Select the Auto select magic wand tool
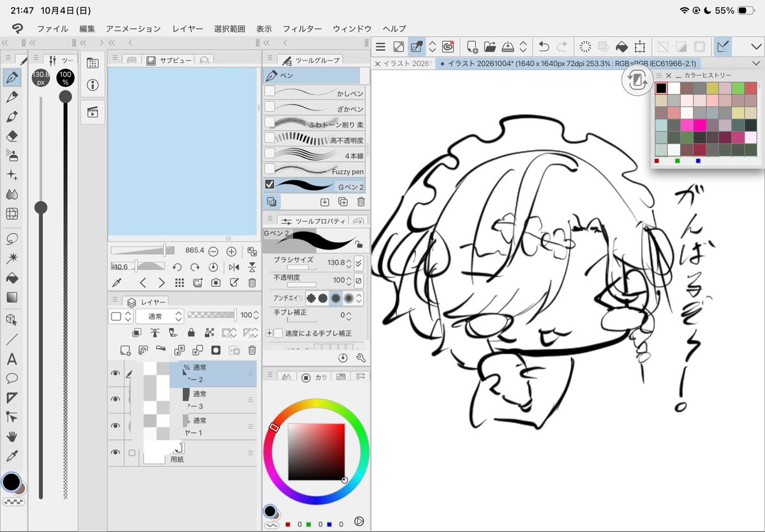The image size is (765, 532). 11,258
